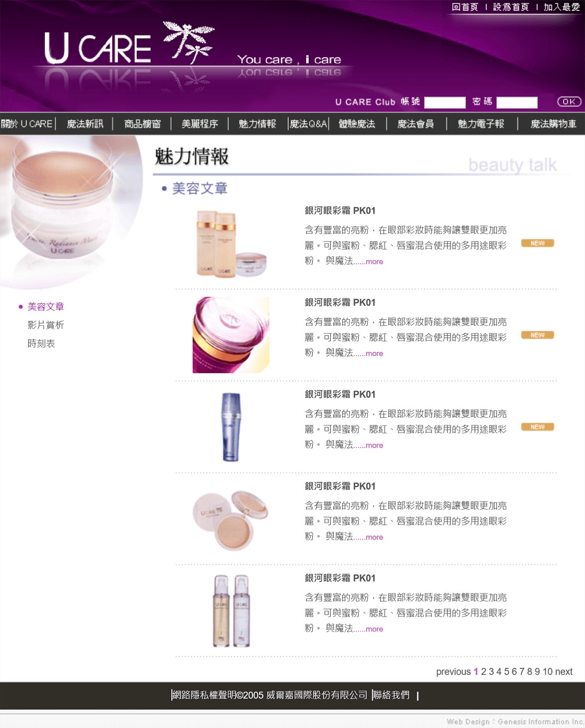The width and height of the screenshot is (585, 728).
Task: Open the 商品櫥窗 menu item
Action: coord(143,124)
